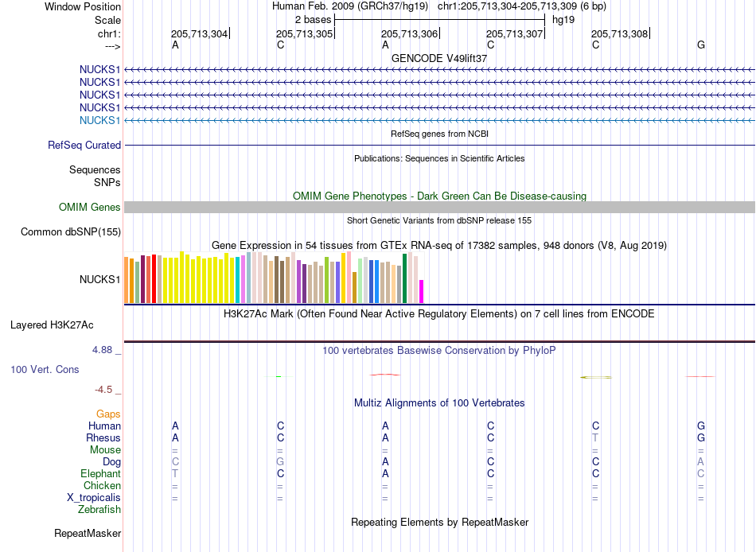
Task: Click the yellow-green PhyloP conservation mark
Action: (596, 377)
